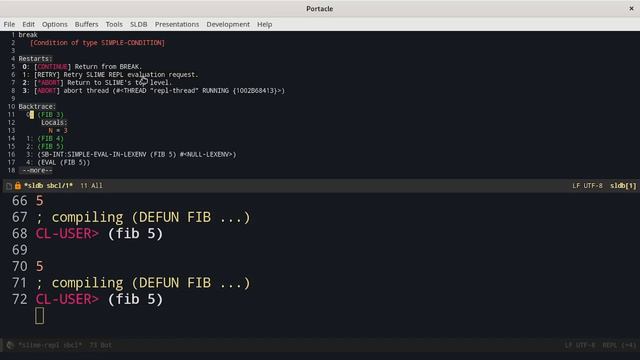640x360 pixels.
Task: Open the Help menu
Action: (x=264, y=24)
